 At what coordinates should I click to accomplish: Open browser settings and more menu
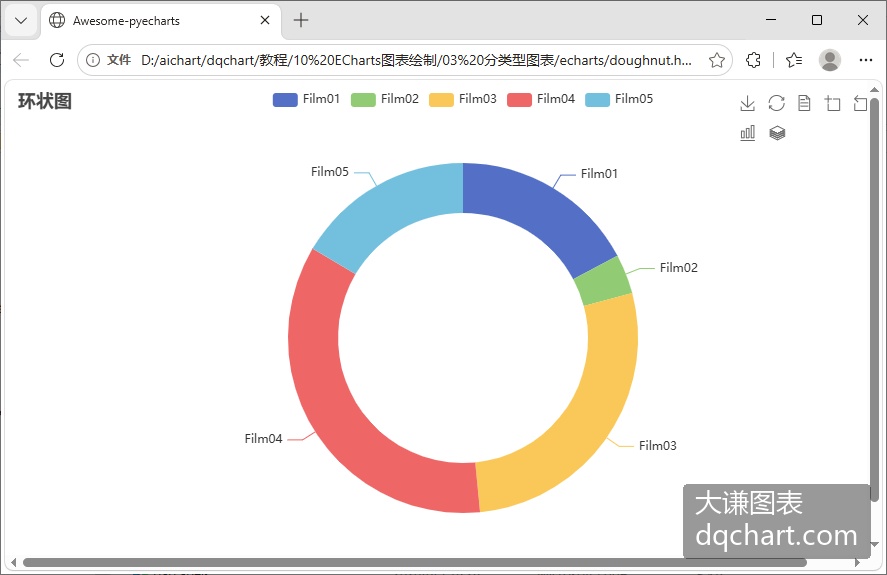(x=866, y=60)
